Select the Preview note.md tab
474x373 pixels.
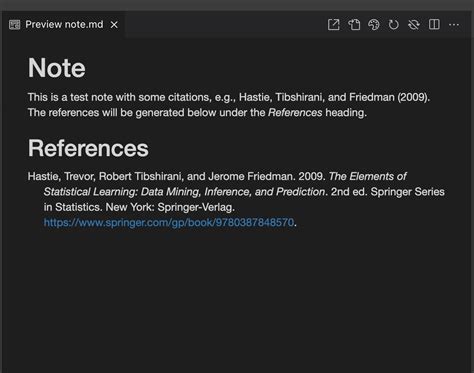pos(63,25)
